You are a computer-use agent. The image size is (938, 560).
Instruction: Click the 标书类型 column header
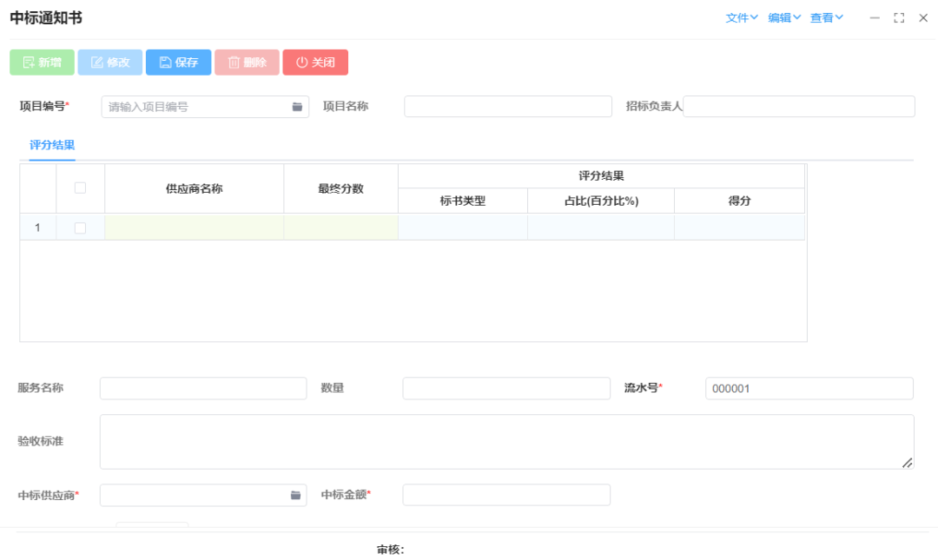tap(463, 201)
